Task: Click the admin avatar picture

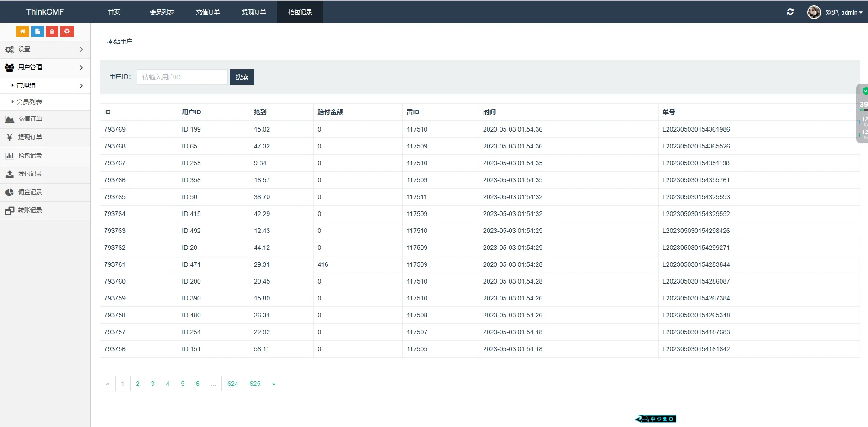Action: pos(814,12)
